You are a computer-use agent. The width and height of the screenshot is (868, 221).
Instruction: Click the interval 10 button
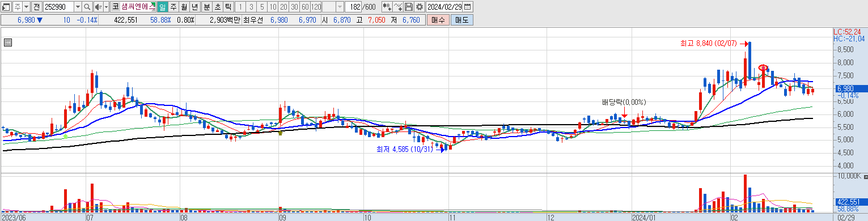pyautogui.click(x=273, y=7)
